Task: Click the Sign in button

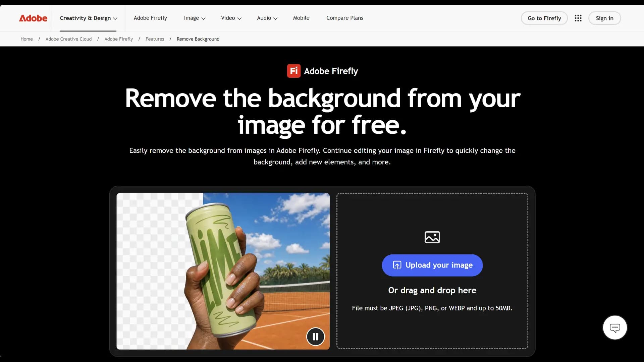Action: (x=604, y=18)
